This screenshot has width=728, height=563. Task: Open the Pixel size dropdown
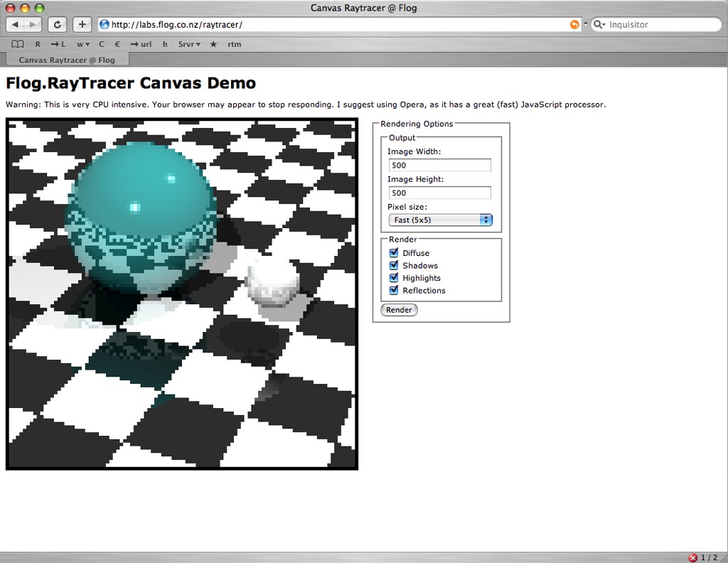440,220
